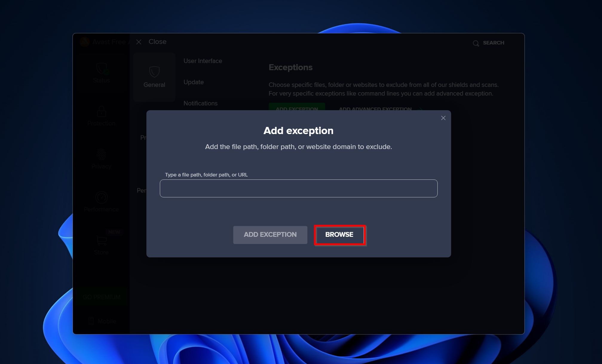Click the 'Add the file path, folder path' description text

point(298,147)
